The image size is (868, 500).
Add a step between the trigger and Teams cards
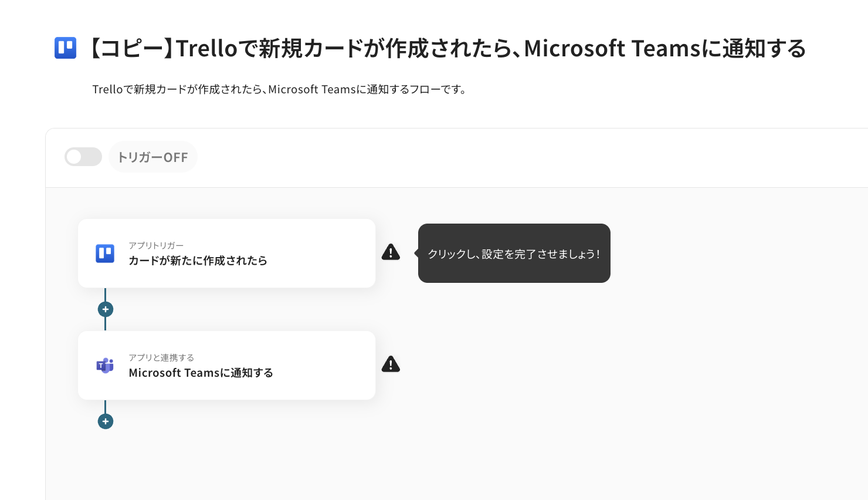click(106, 309)
